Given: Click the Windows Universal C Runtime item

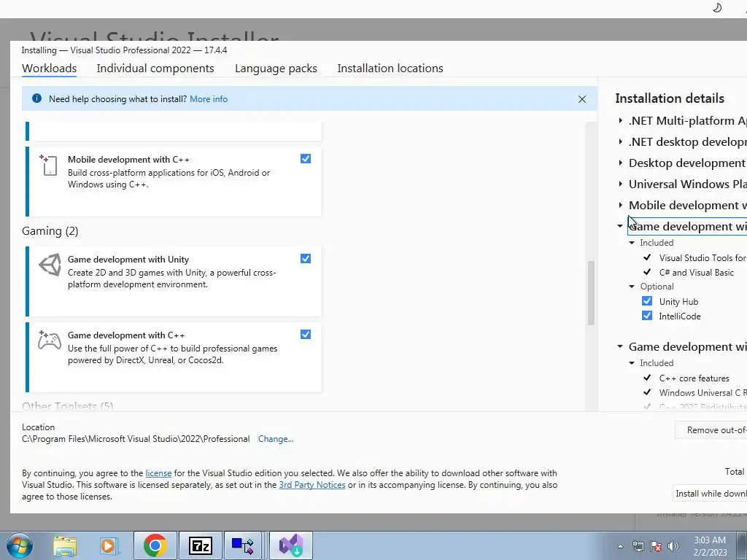Looking at the screenshot, I should [703, 392].
